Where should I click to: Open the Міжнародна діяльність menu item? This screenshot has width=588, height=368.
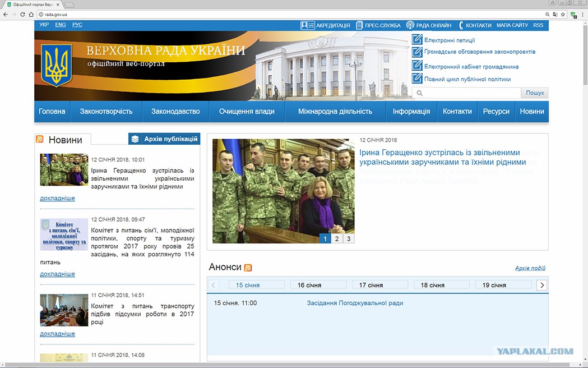[335, 112]
